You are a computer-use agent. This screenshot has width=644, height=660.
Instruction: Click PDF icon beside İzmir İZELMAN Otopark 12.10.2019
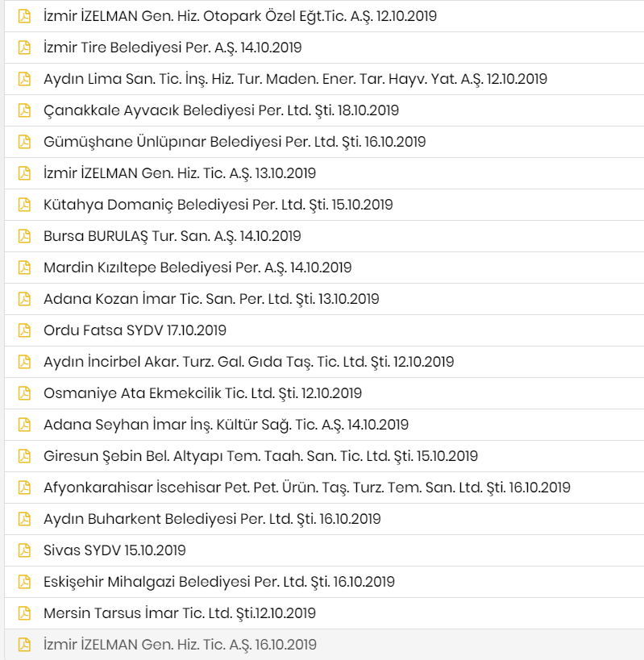click(x=24, y=16)
